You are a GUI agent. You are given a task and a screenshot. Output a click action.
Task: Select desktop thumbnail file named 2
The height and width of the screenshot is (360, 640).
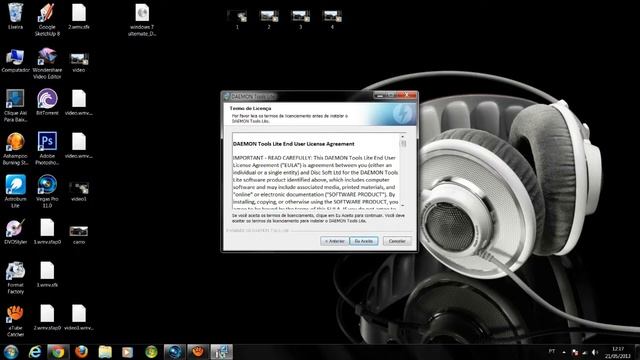pyautogui.click(x=269, y=20)
